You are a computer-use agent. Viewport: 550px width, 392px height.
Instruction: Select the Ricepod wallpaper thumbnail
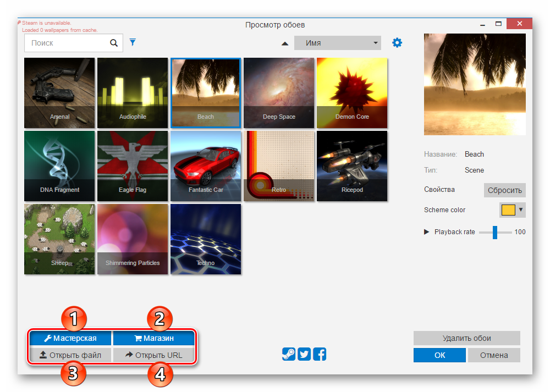point(352,166)
